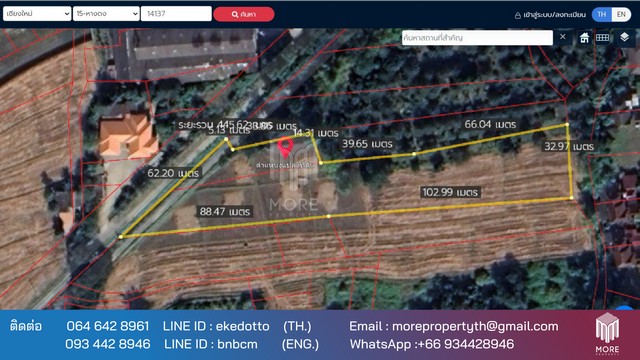The image size is (640, 360).
Task: Open the district dropdown 15-หางดง
Action: 106,13
